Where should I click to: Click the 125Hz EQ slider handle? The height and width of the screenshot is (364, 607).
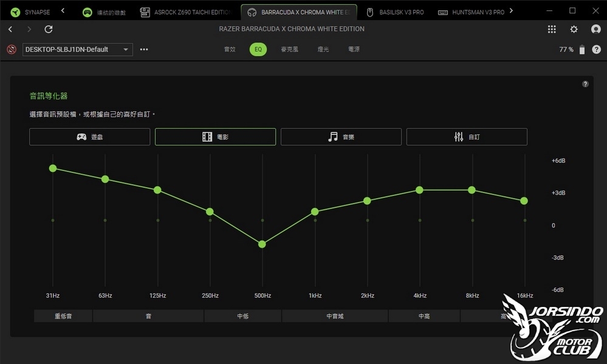(157, 190)
